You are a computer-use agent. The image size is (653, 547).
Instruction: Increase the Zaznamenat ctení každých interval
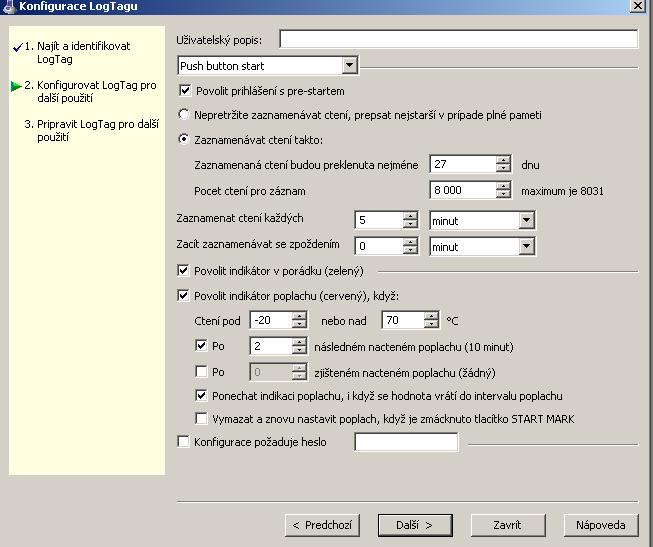coord(410,216)
